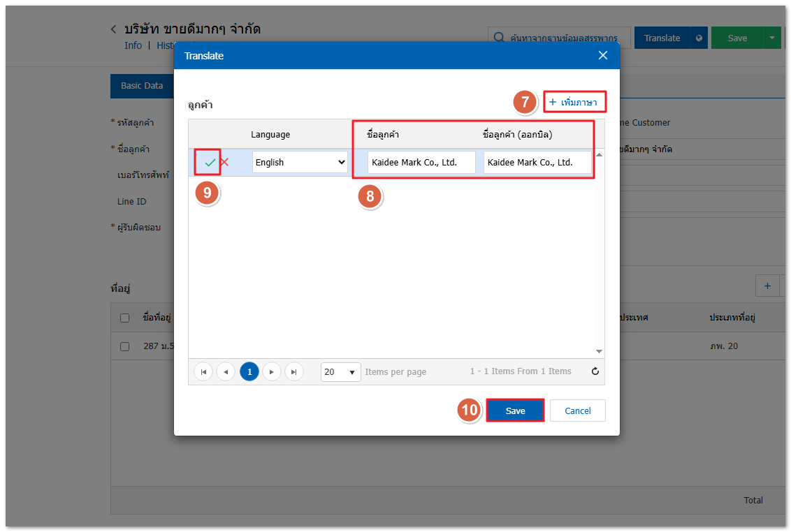Go to first page of grid
This screenshot has width=791, height=532.
tap(203, 372)
